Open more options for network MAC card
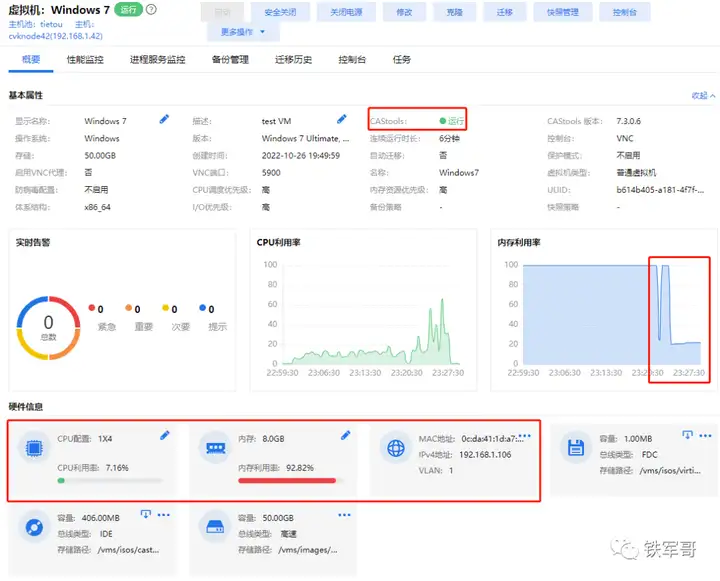 [x=525, y=435]
